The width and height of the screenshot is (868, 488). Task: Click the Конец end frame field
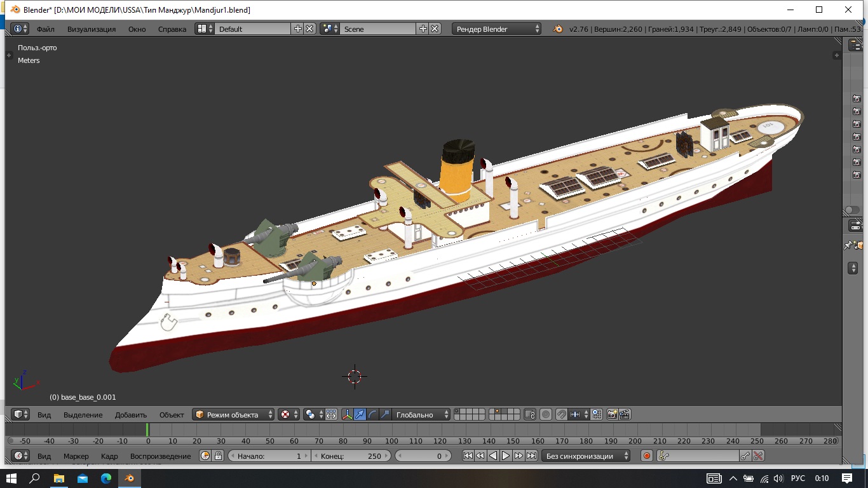point(351,456)
